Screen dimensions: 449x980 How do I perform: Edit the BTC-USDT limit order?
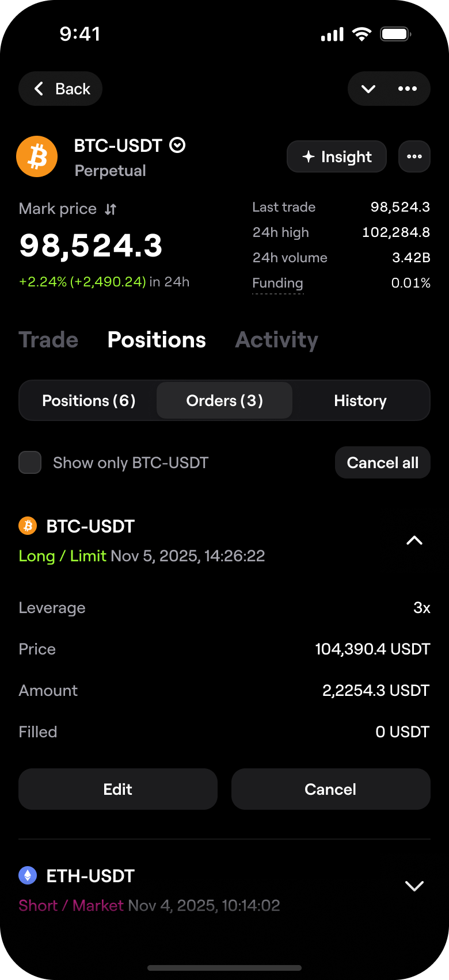tap(118, 789)
